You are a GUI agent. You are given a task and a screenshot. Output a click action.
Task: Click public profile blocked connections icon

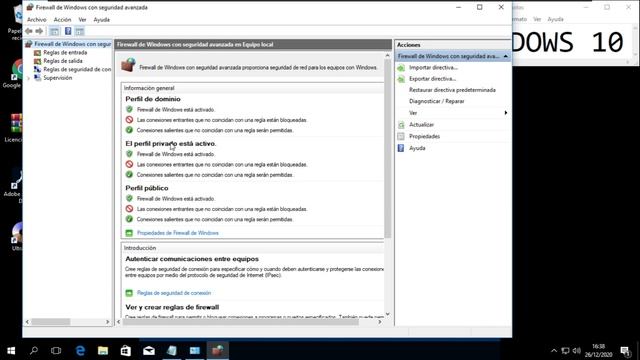tap(129, 209)
